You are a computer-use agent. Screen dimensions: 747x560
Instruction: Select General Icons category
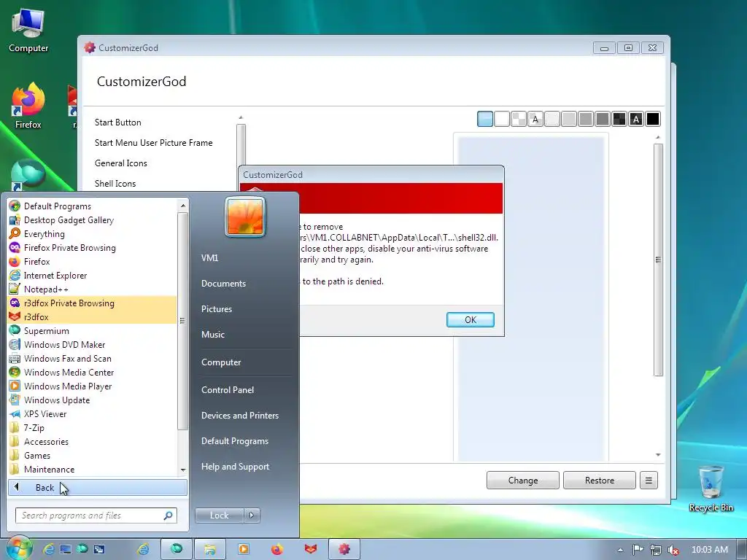click(121, 163)
